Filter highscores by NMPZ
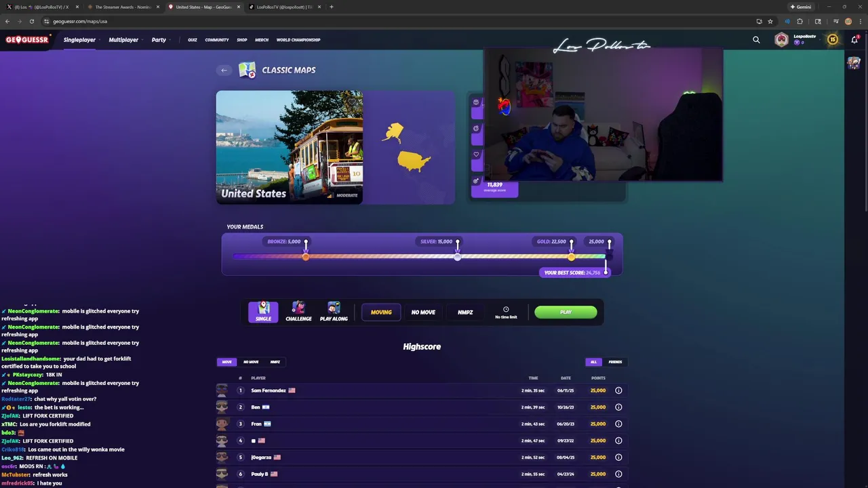The width and height of the screenshot is (868, 488). 275,362
